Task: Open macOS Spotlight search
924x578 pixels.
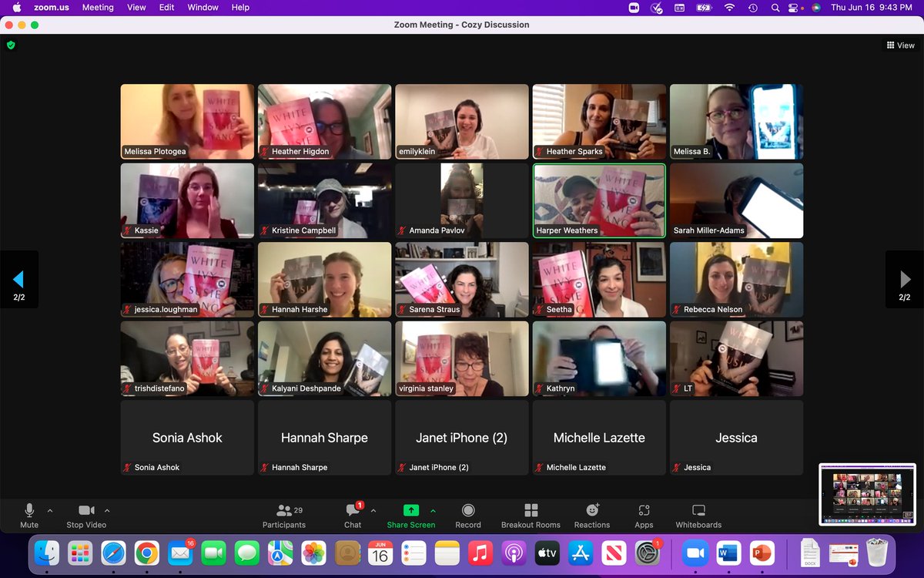Action: click(775, 8)
